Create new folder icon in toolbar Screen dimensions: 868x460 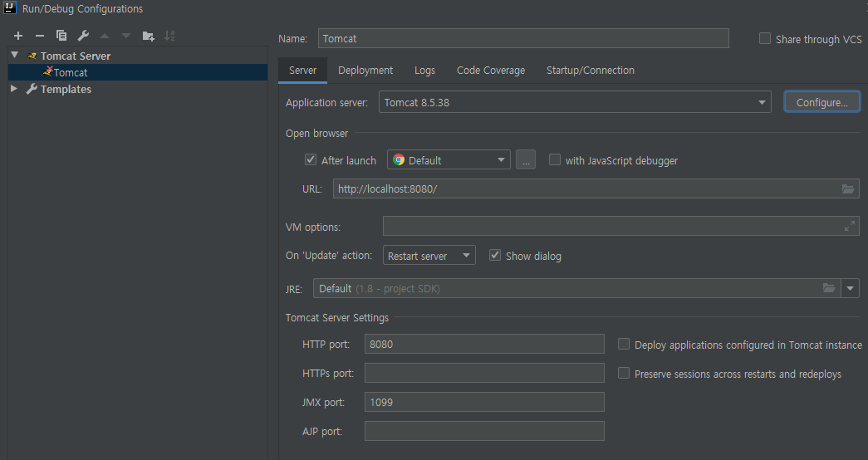[x=148, y=36]
